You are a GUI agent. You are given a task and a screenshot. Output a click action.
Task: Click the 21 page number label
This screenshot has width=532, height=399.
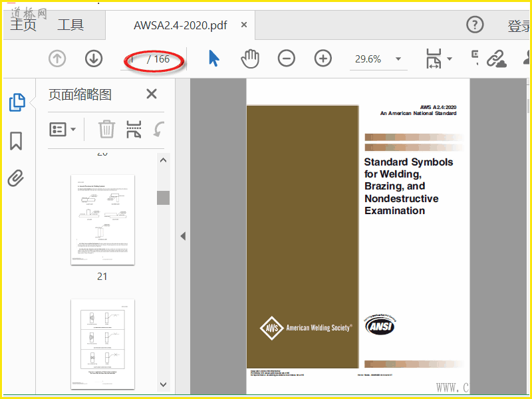(x=102, y=276)
